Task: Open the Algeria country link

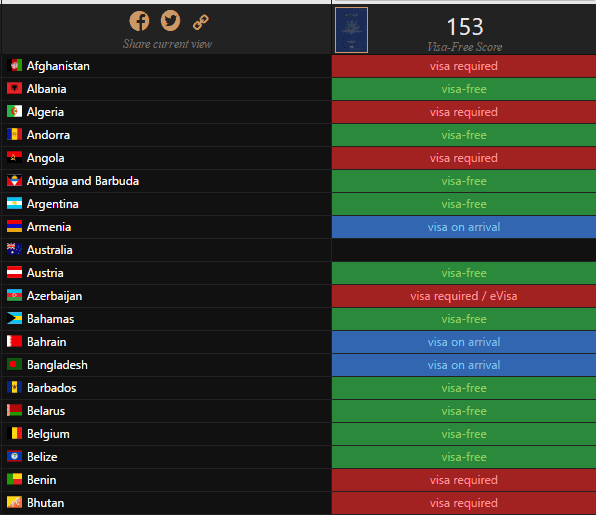Action: tap(45, 112)
